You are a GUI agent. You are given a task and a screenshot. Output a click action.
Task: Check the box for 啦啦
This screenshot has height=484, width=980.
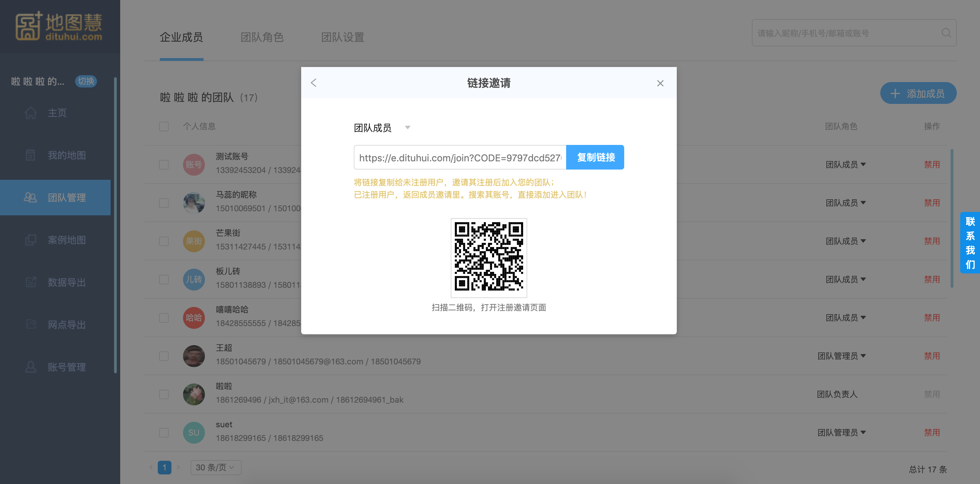[x=164, y=394]
